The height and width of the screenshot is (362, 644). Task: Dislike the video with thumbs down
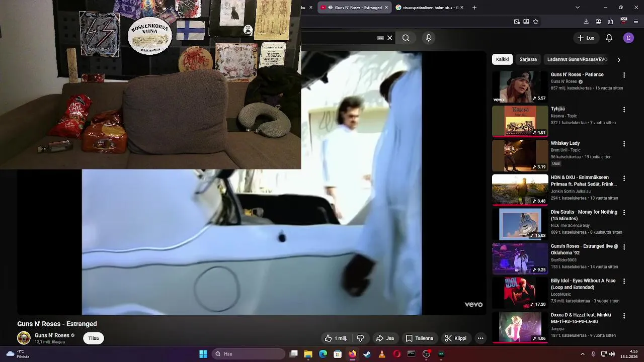360,338
